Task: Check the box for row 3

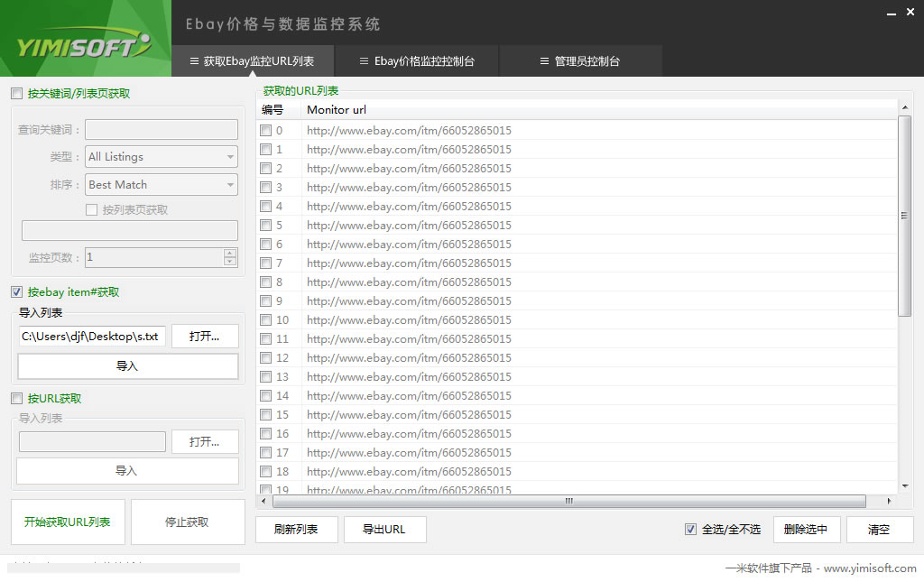Action: (266, 188)
